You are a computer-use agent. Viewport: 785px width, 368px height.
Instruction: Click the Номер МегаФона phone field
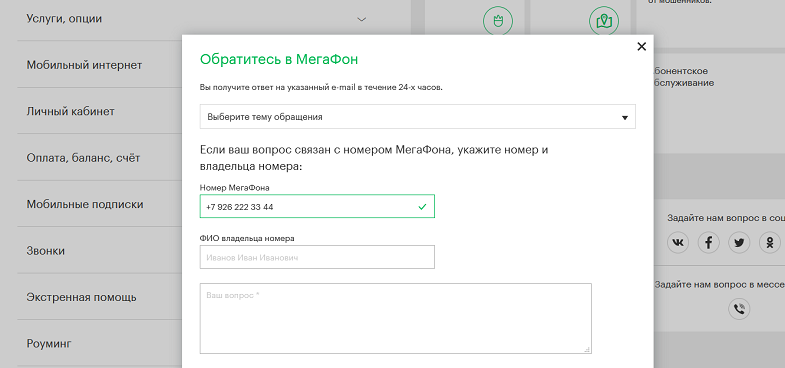tap(317, 206)
